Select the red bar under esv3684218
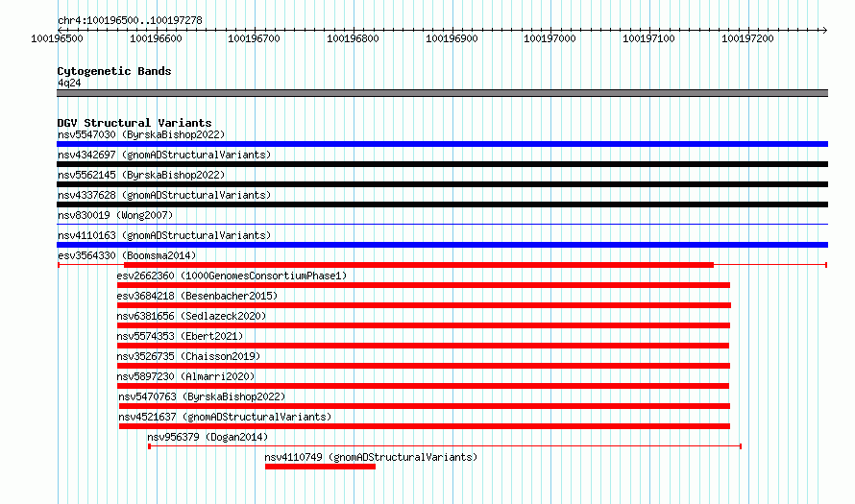Viewport: 855px width, 504px height. tap(425, 305)
